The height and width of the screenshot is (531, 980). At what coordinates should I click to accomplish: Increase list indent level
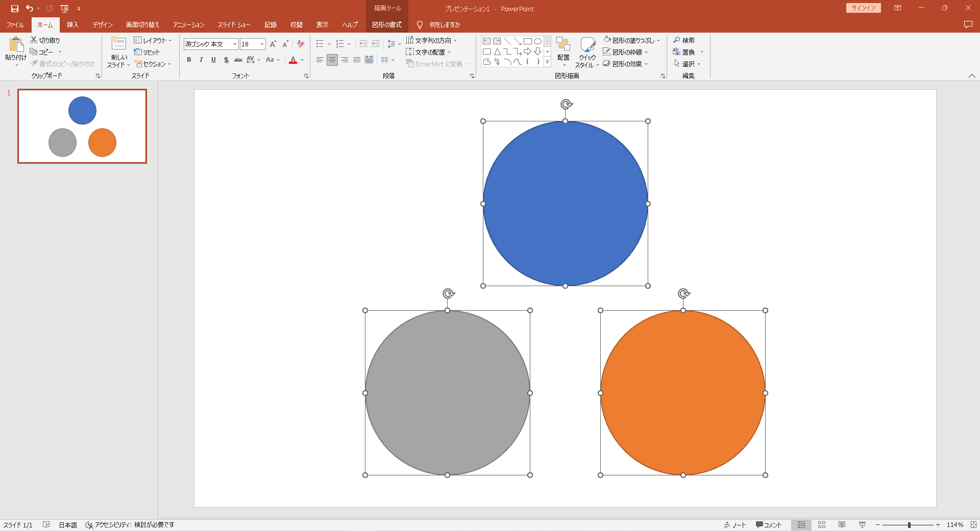(376, 44)
